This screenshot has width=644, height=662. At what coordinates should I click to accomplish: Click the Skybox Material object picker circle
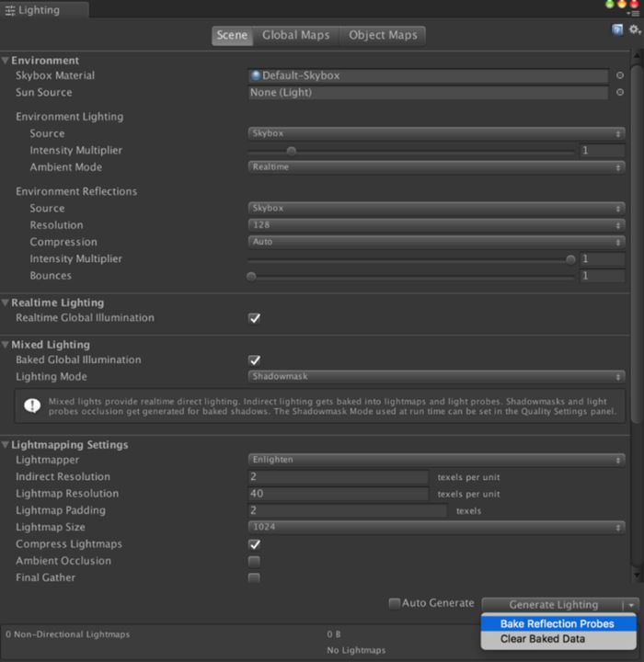(619, 75)
